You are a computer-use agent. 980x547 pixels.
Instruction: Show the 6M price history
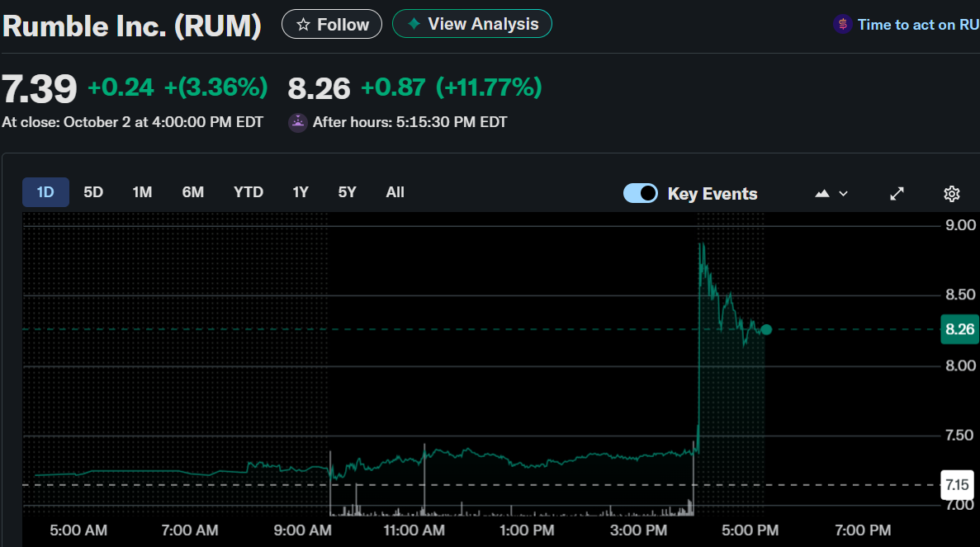[193, 192]
